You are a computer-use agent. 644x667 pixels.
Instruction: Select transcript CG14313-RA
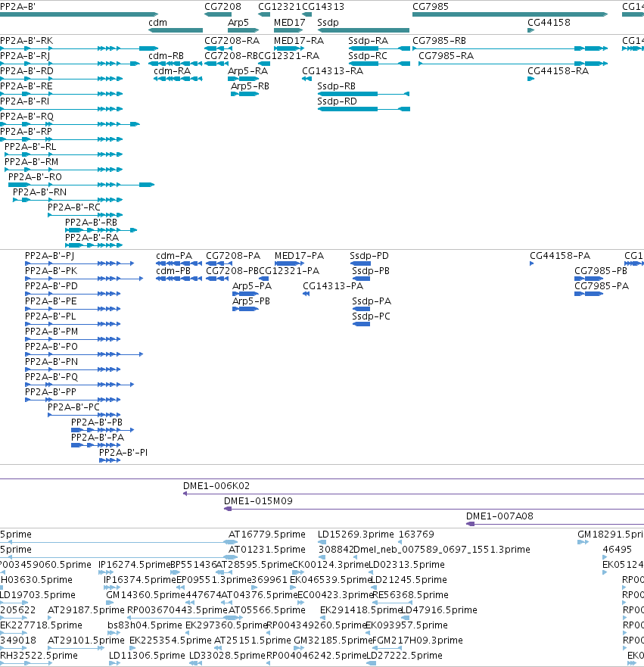[307, 79]
